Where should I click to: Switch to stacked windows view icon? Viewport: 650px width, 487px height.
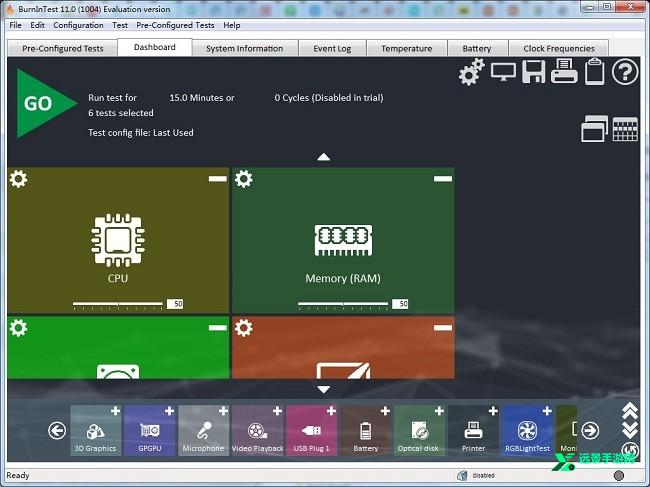point(594,129)
